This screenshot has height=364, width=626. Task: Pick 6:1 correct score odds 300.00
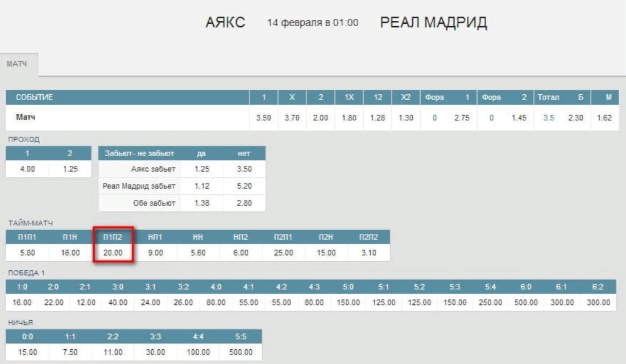click(562, 303)
